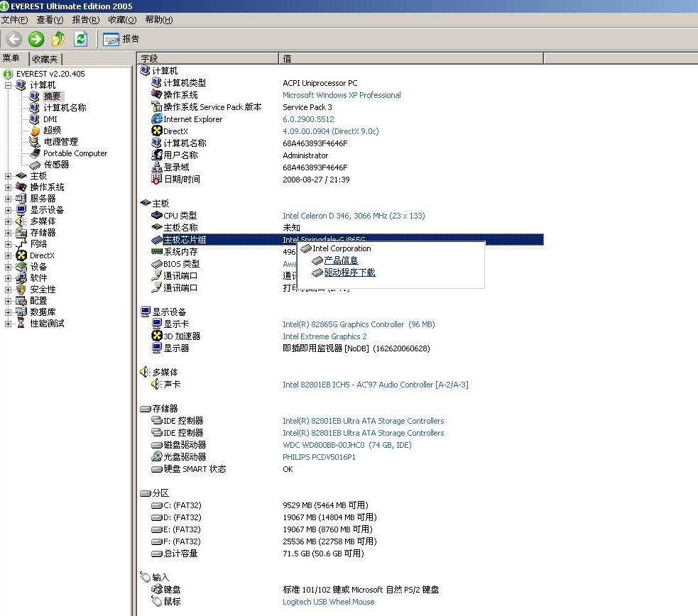Select the 总计容量 row
Viewport: 698px width, 616px height.
[347, 554]
